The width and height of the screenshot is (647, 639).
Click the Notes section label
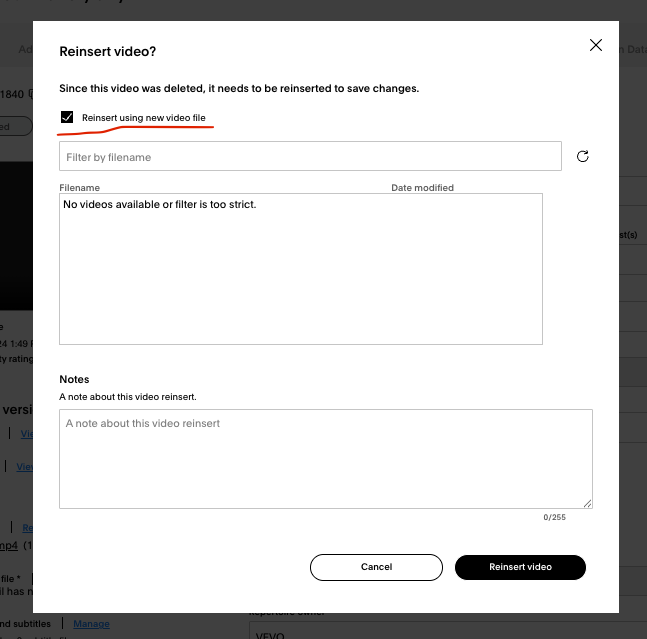pyautogui.click(x=74, y=379)
